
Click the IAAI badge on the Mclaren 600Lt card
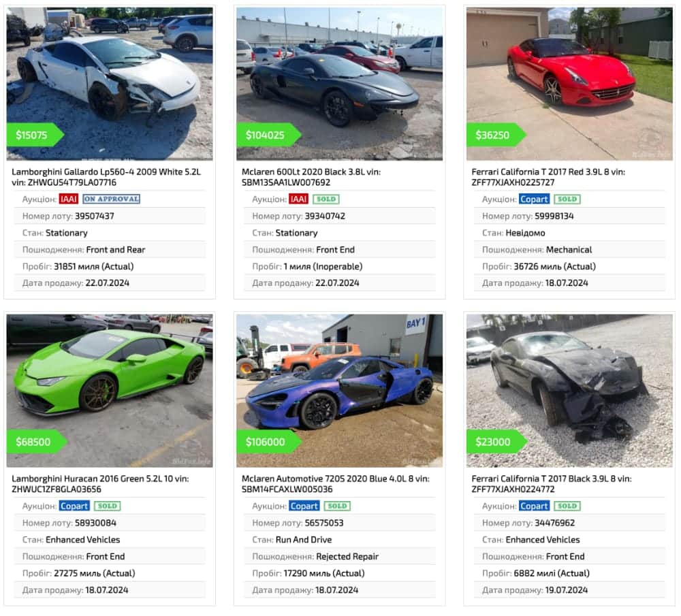click(x=298, y=199)
